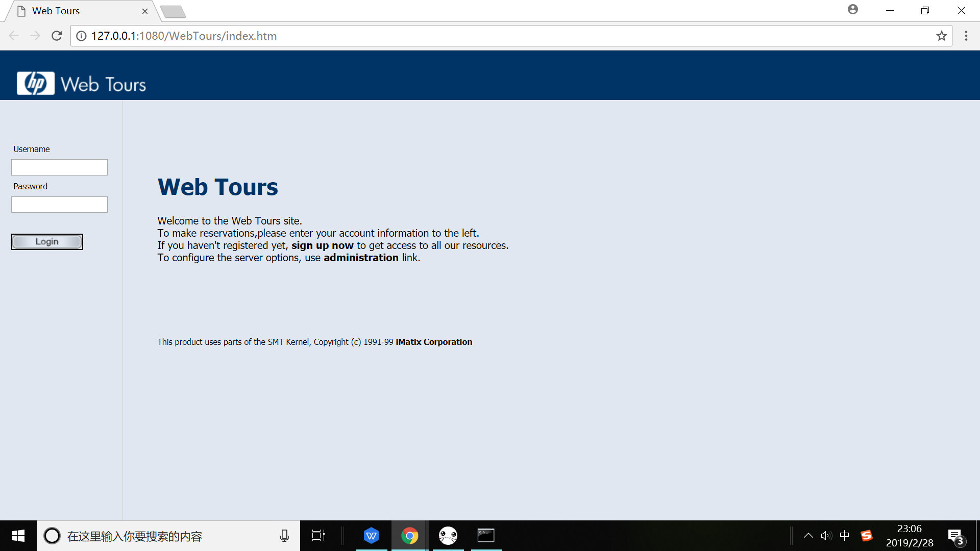The image size is (980, 551).
Task: Click the browser bookmark star icon
Action: 942,36
